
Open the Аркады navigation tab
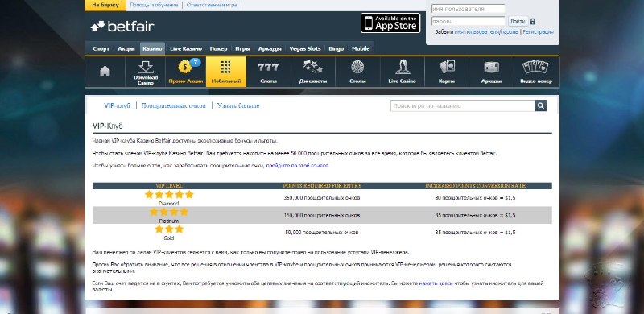point(270,48)
